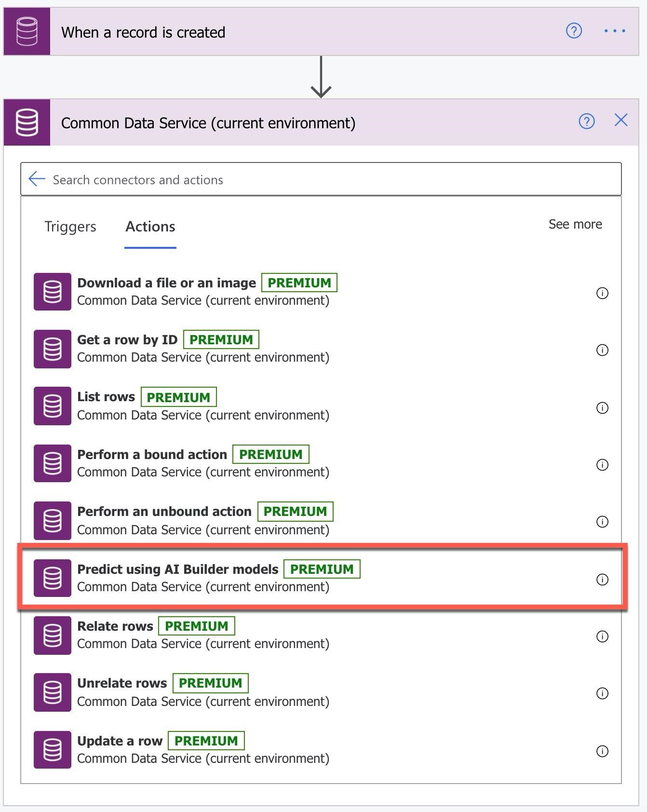The height and width of the screenshot is (812, 647).
Task: Choose the List rows action
Action: coord(321,406)
